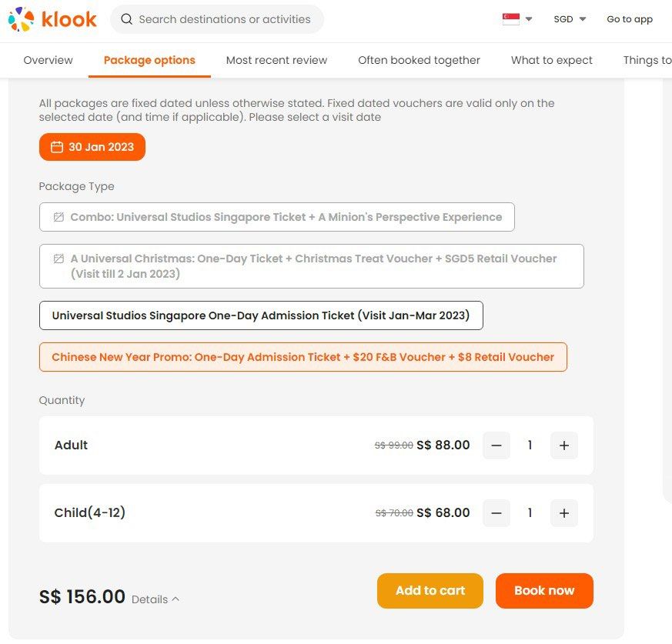
Task: Select A Universal Christmas package option
Action: (311, 266)
